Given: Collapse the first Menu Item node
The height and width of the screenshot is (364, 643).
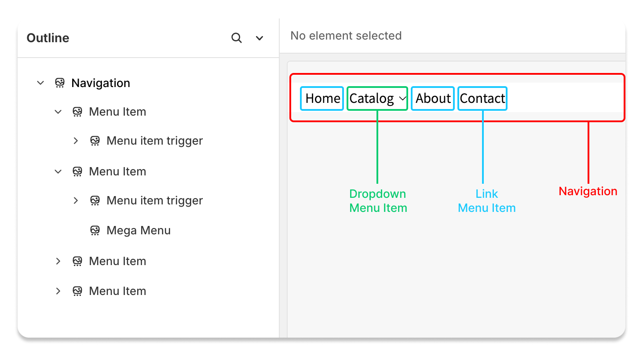Looking at the screenshot, I should 58,112.
